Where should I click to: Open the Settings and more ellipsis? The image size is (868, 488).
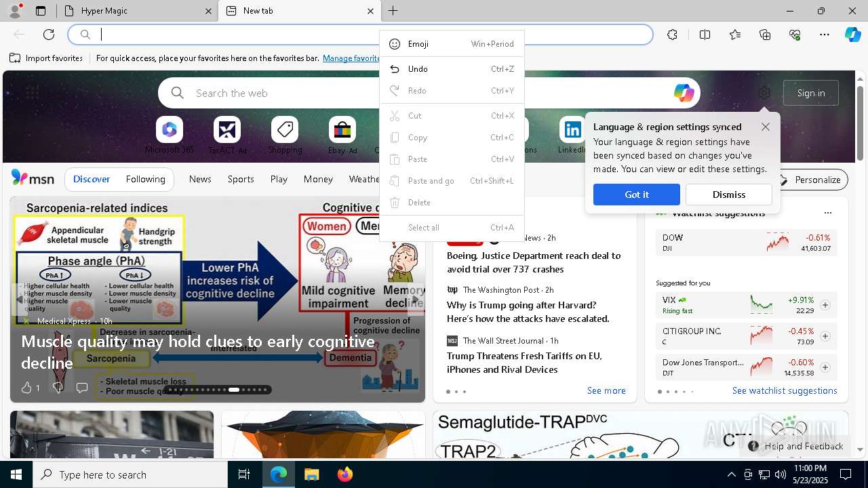pos(825,35)
